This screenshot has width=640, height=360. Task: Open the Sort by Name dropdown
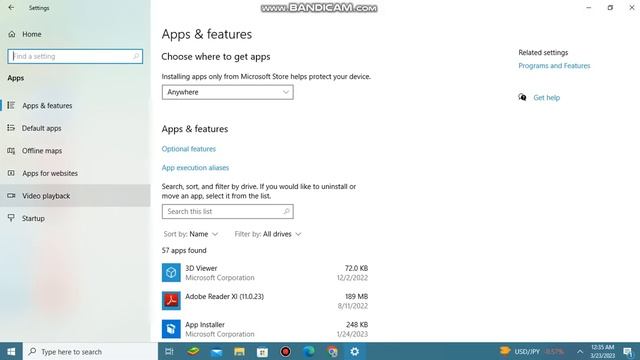click(x=191, y=234)
